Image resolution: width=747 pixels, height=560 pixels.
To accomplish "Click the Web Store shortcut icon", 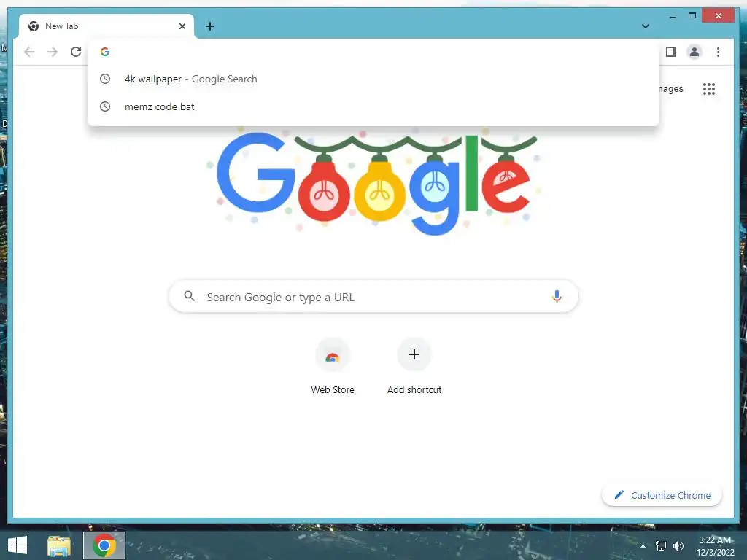I will coord(333,355).
